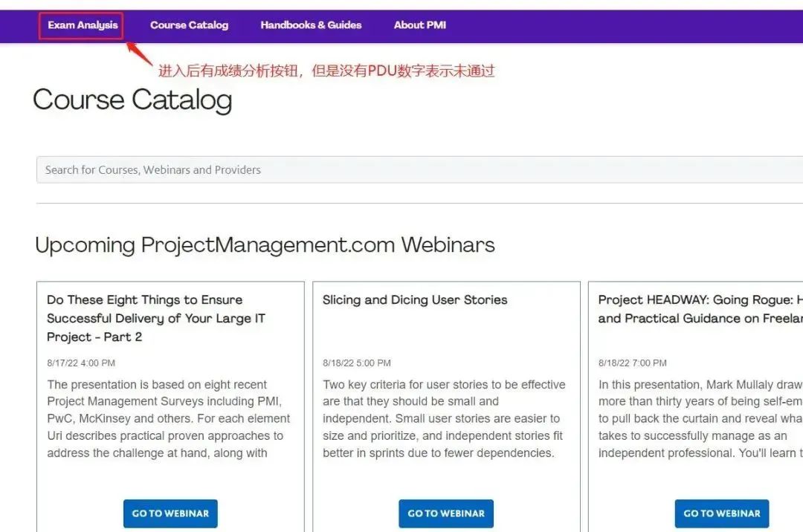Open the "Do These Eight Things" webinar title

pyautogui.click(x=156, y=318)
